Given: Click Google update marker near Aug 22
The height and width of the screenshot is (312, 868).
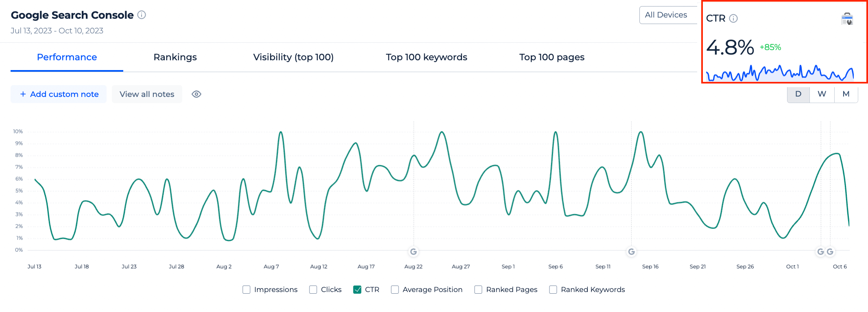Looking at the screenshot, I should click(414, 252).
